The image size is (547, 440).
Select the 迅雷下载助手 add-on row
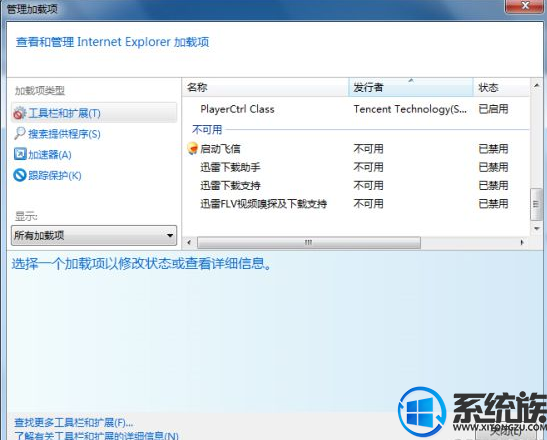[355, 167]
